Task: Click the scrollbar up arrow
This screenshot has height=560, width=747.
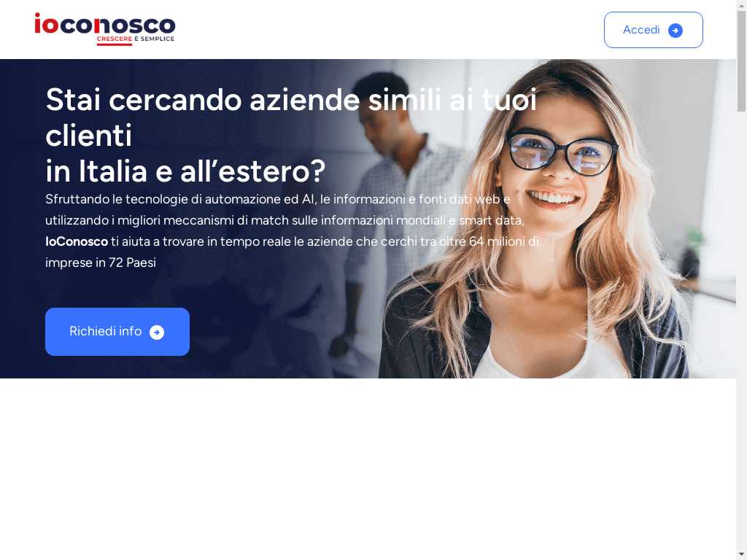Action: [741, 4]
